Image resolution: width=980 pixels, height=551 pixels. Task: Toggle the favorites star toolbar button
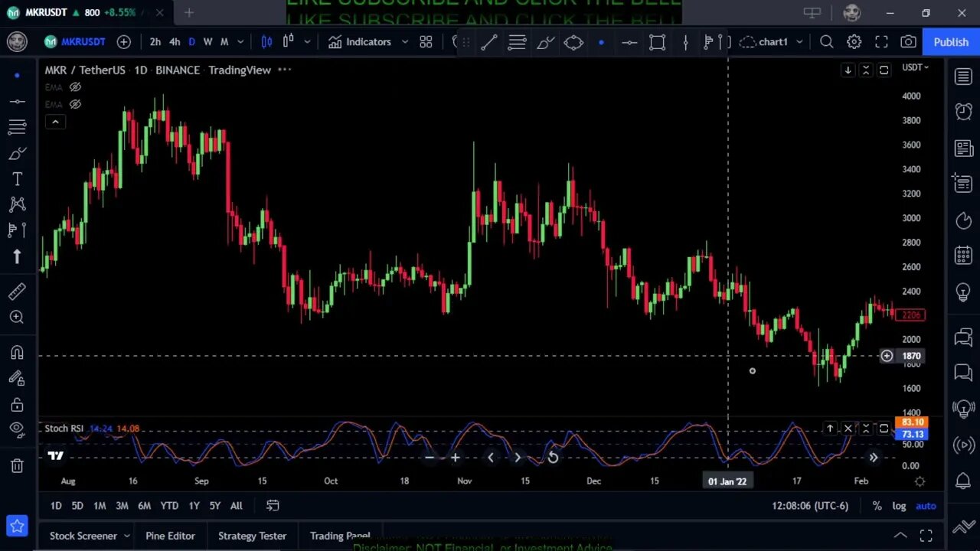point(17,526)
